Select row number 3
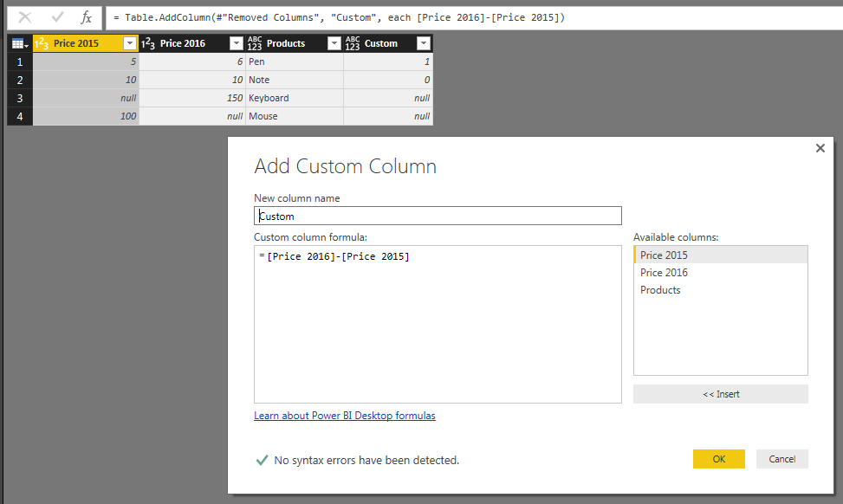843x504 pixels. (x=20, y=99)
